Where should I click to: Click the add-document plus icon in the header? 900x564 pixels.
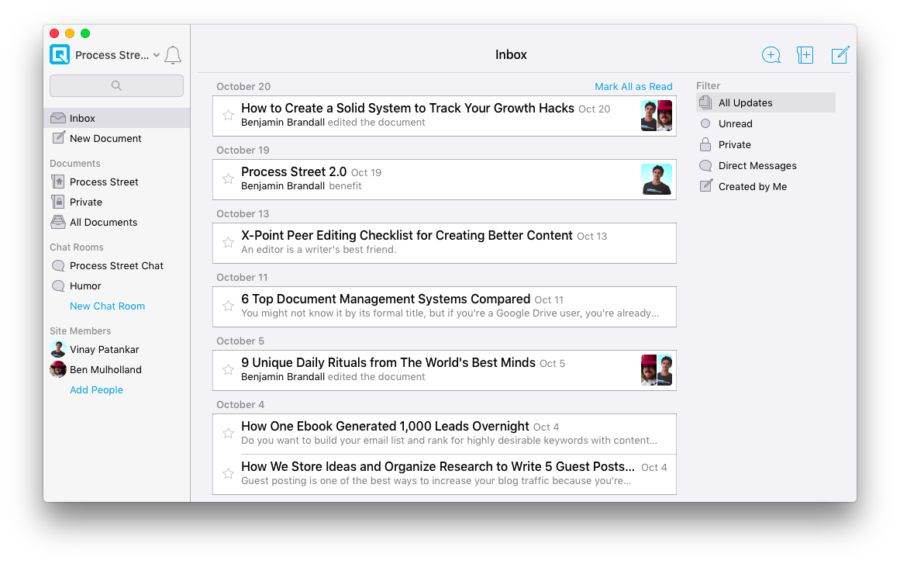[x=805, y=55]
